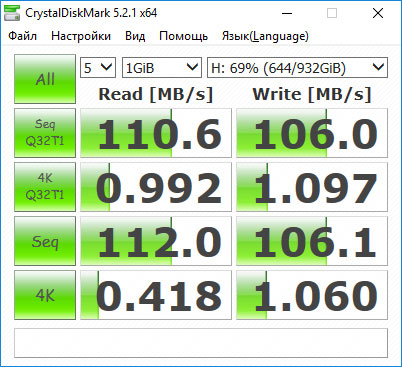Click the Seq read result 112.0
Image resolution: width=402 pixels, height=367 pixels.
156,241
